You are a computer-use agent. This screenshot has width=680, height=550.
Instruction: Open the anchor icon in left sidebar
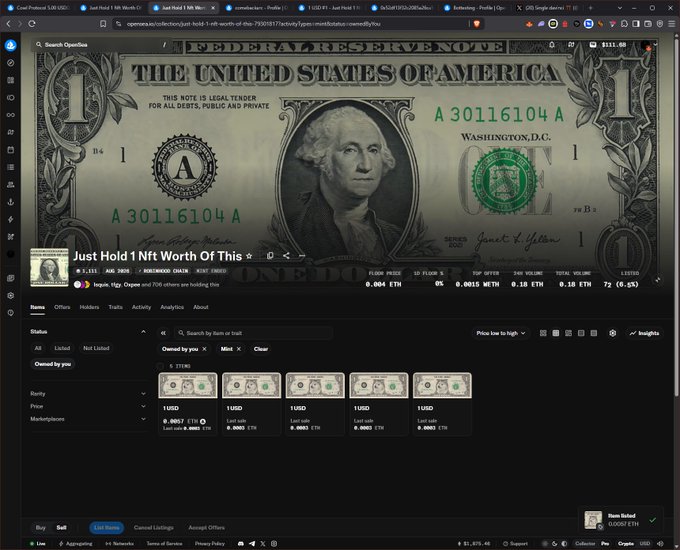pyautogui.click(x=11, y=202)
